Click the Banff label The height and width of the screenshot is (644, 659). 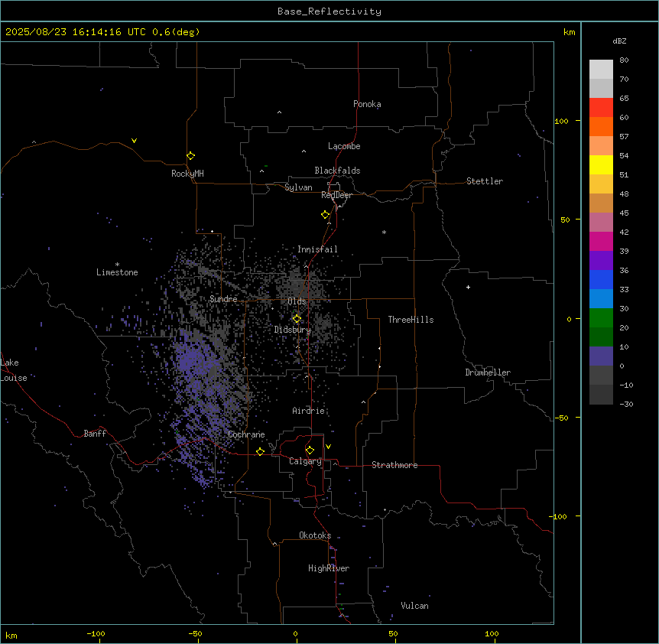tap(95, 434)
